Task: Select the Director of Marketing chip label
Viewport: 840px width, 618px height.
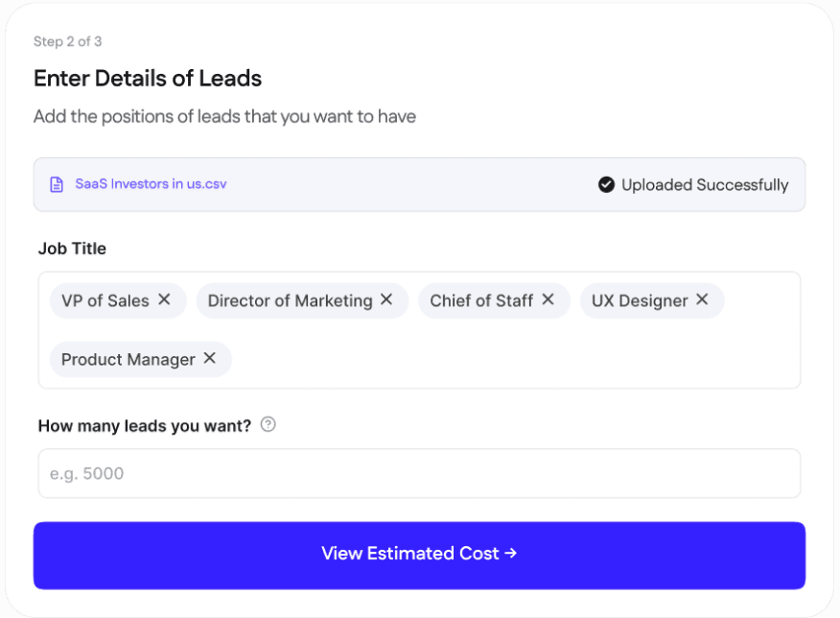Action: [290, 300]
